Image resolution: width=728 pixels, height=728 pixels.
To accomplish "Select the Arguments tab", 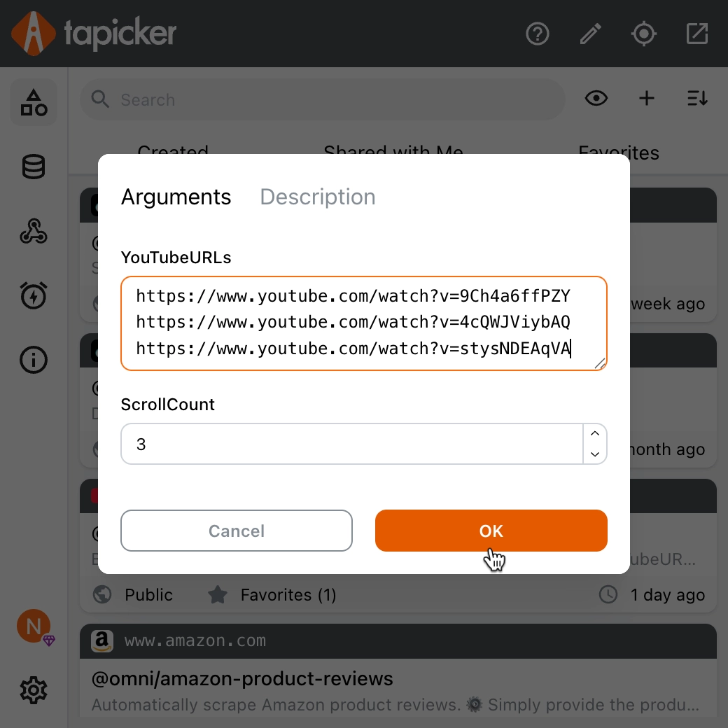I will pos(176,197).
